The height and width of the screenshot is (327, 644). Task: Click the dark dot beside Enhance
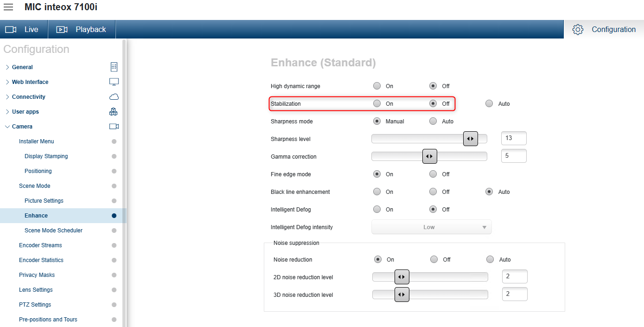pyautogui.click(x=114, y=216)
